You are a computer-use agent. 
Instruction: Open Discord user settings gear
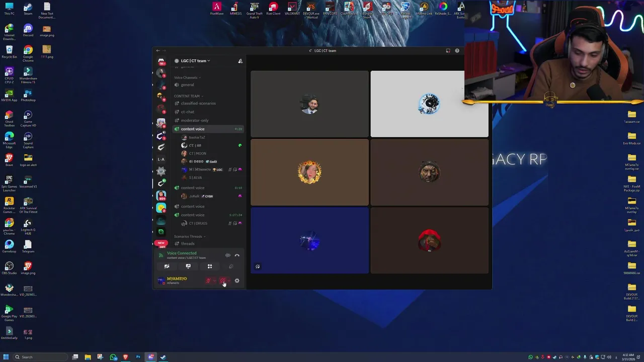tap(237, 281)
